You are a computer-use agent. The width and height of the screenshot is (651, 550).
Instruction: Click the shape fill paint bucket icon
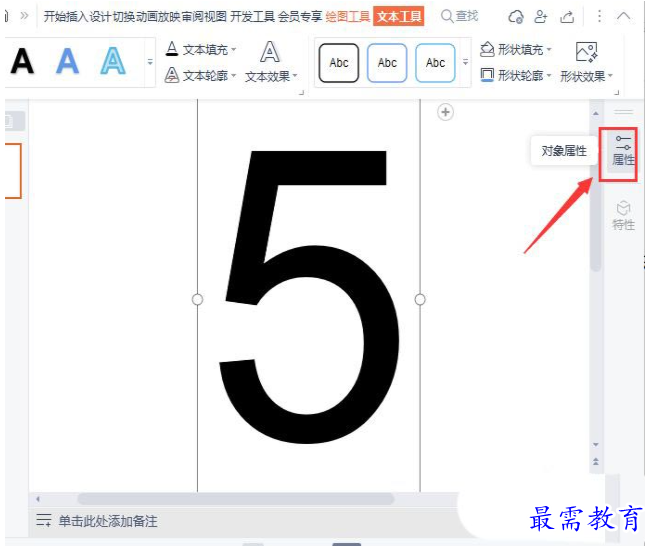pos(487,49)
